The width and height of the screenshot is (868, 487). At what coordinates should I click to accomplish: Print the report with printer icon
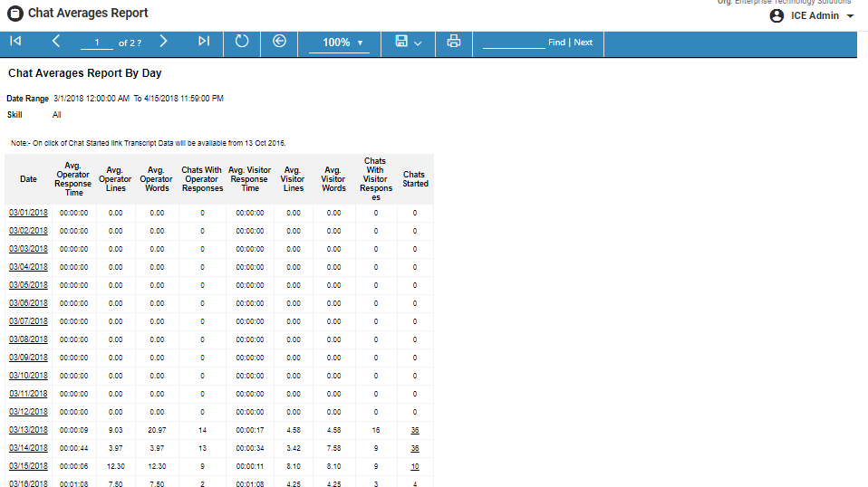coord(454,42)
